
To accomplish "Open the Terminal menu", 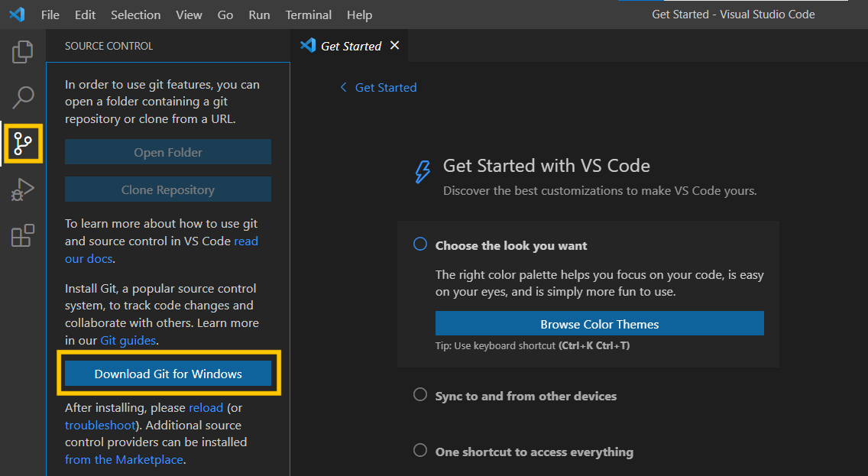I will [x=309, y=15].
